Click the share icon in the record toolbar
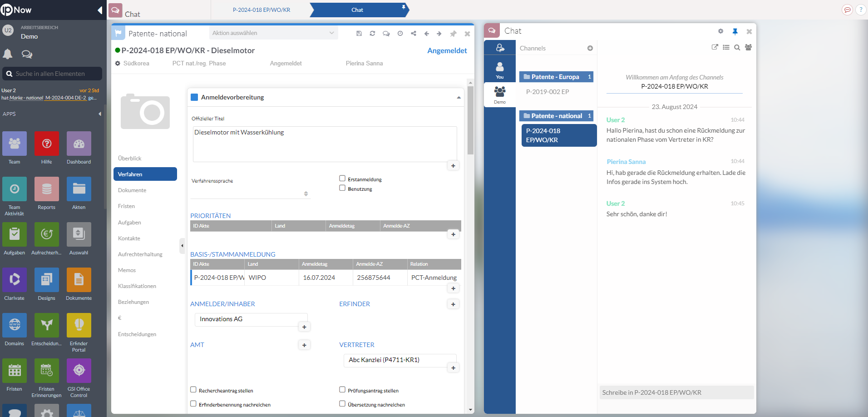 pyautogui.click(x=413, y=33)
